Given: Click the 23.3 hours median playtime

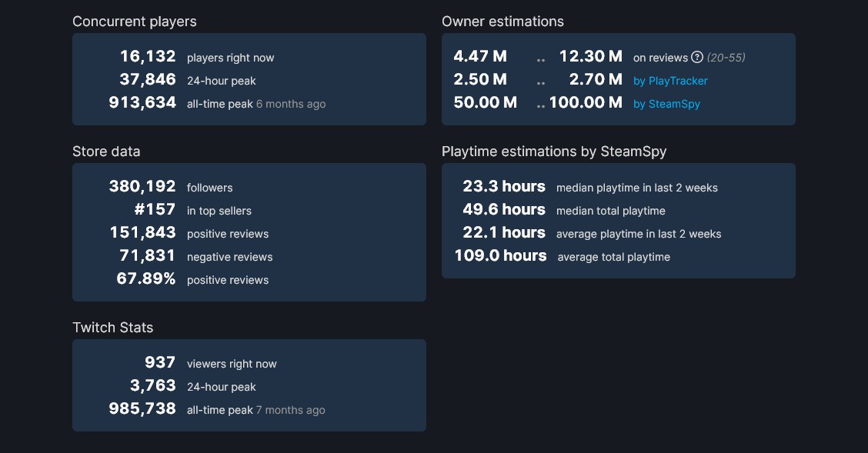Looking at the screenshot, I should [x=504, y=187].
